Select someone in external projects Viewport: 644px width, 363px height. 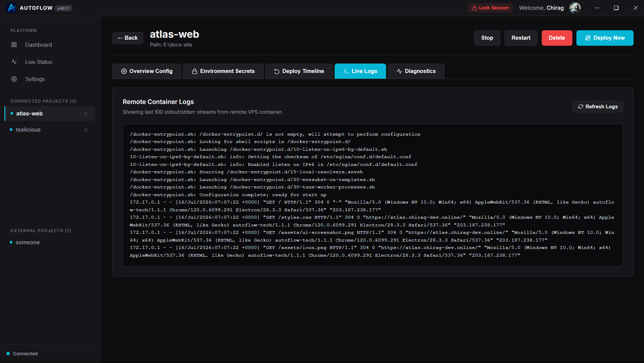point(28,243)
